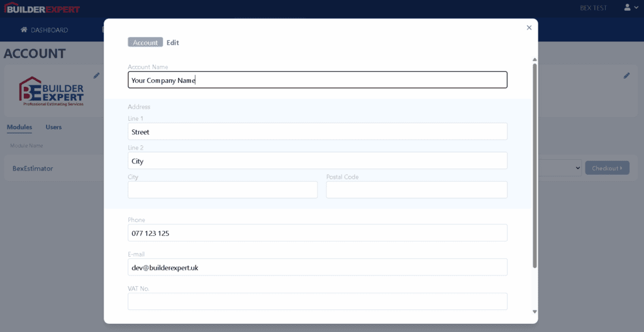Click the far-right pencil edit icon
The width and height of the screenshot is (644, 332).
[x=626, y=75]
